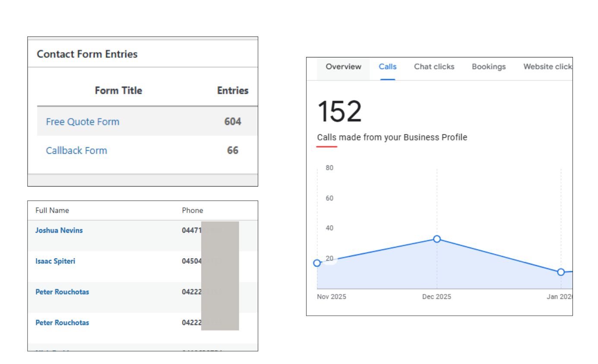Switch to the Overview tab
The width and height of the screenshot is (598, 364).
pyautogui.click(x=343, y=67)
